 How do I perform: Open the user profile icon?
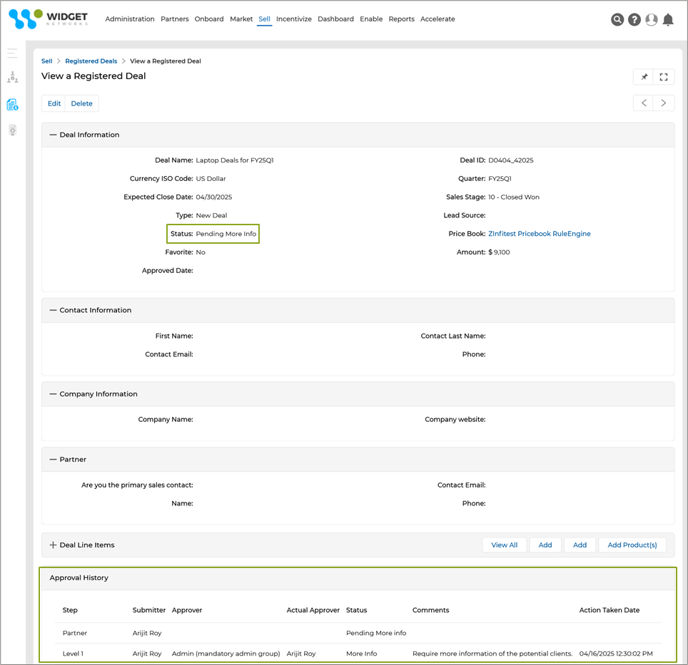click(x=651, y=20)
